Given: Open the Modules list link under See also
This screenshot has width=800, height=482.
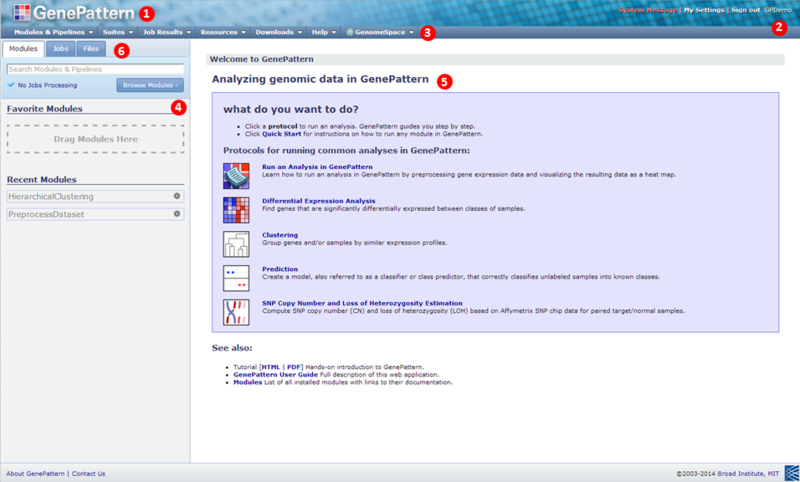Looking at the screenshot, I should 247,382.
